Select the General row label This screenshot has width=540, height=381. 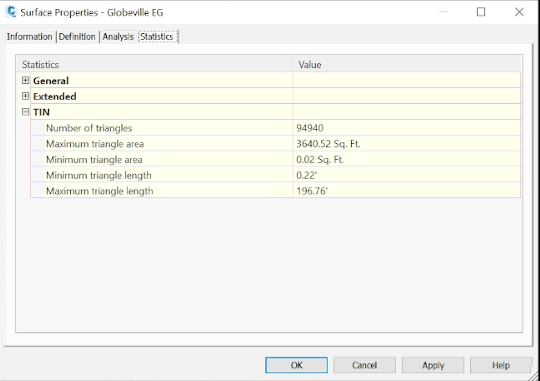coord(51,81)
